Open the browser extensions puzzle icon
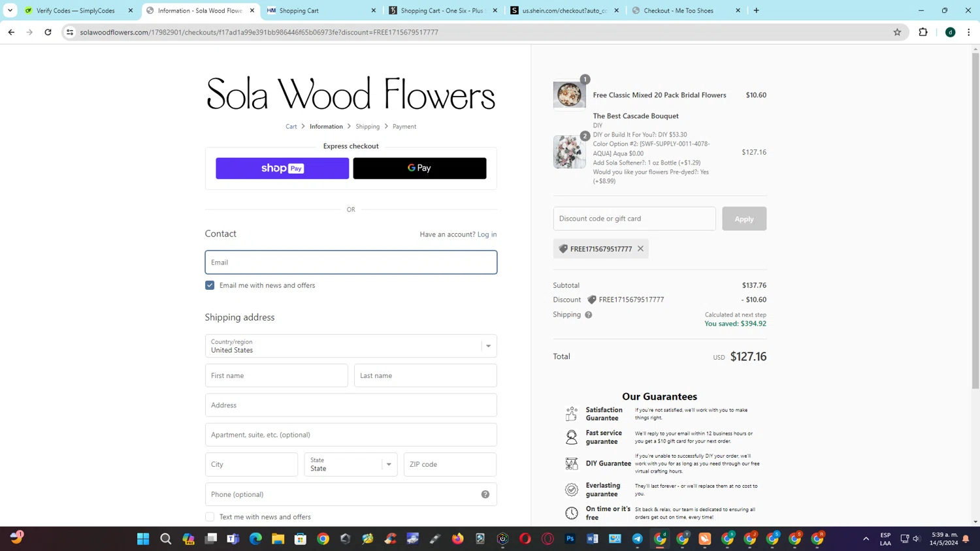The image size is (980, 551). pyautogui.click(x=923, y=32)
